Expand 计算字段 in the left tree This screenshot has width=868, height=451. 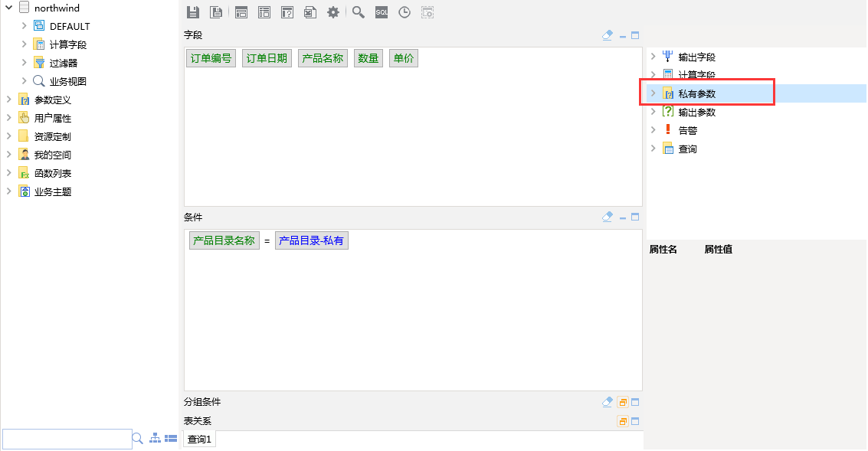(24, 44)
